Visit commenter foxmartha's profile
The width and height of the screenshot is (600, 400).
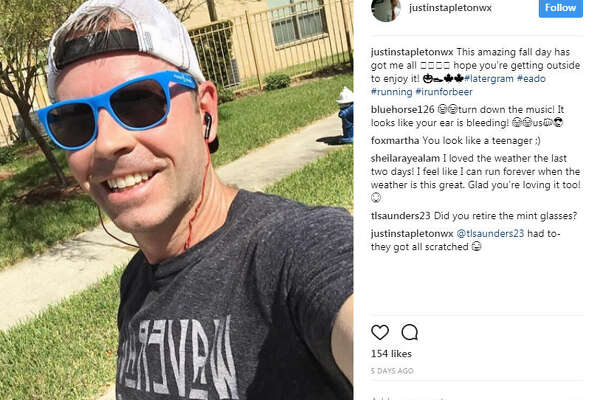[395, 140]
